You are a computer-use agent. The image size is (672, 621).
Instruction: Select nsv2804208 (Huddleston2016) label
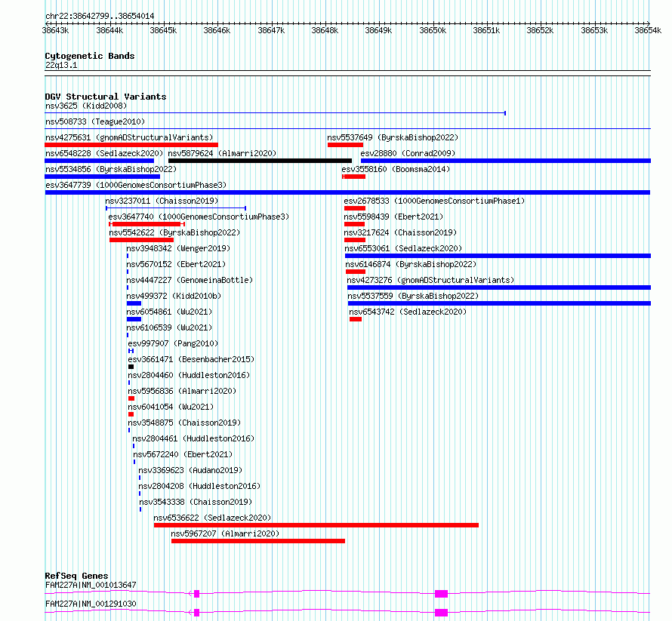199,486
